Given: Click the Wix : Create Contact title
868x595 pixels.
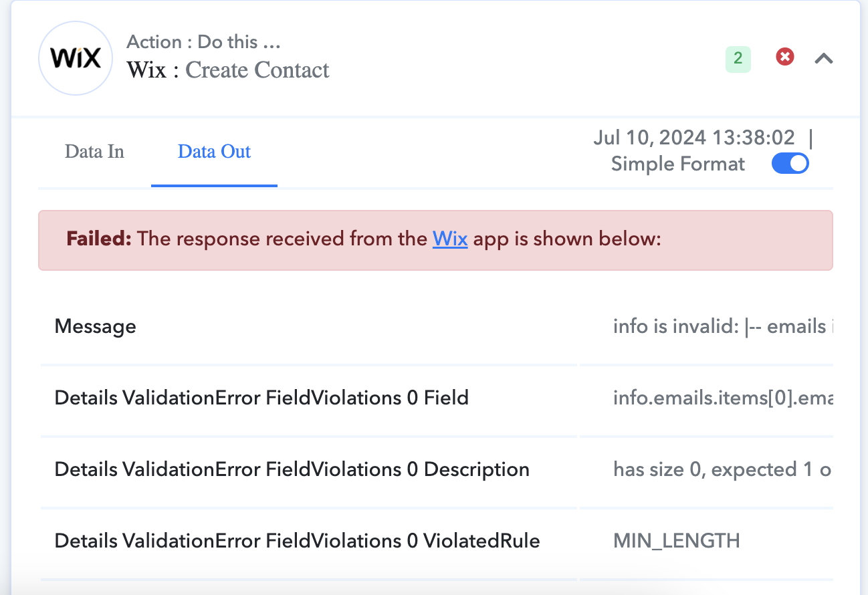Looking at the screenshot, I should click(x=228, y=70).
